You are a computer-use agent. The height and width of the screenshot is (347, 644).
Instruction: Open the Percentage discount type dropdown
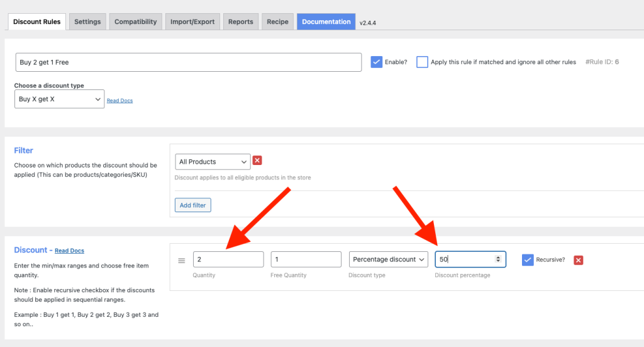pyautogui.click(x=388, y=259)
